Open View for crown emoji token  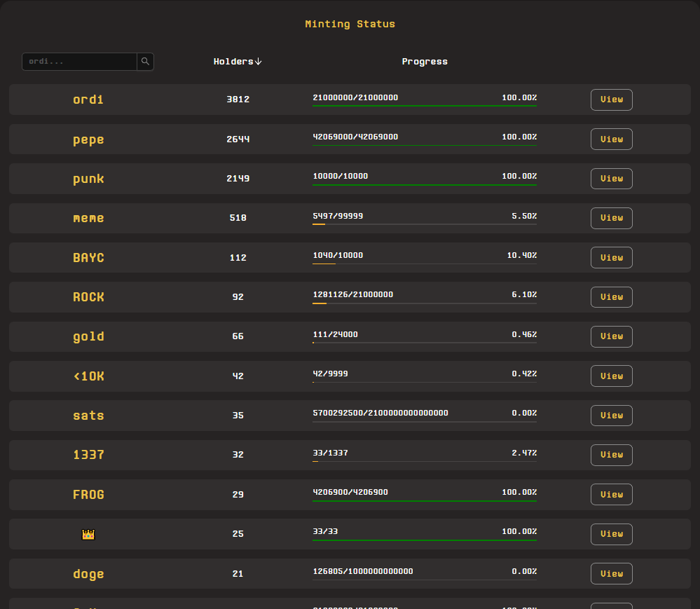pyautogui.click(x=612, y=533)
